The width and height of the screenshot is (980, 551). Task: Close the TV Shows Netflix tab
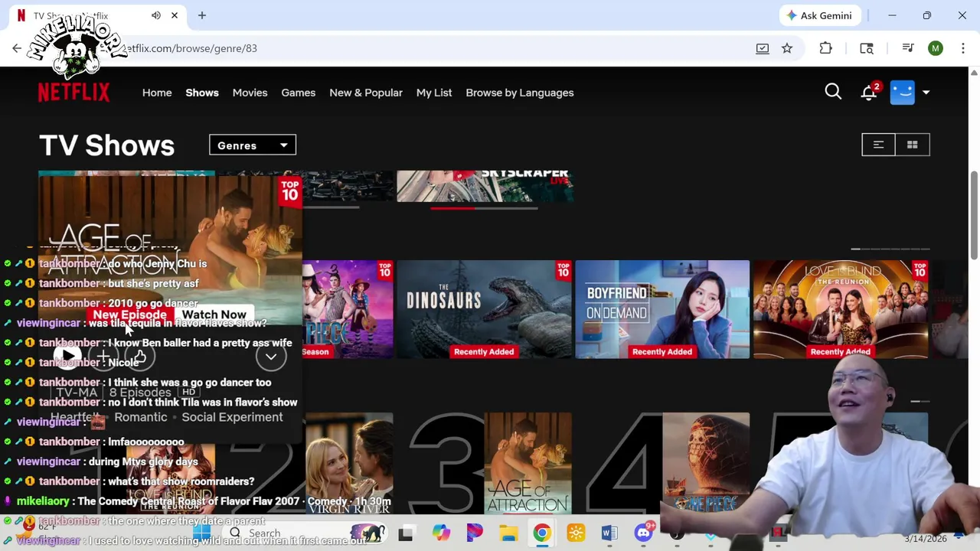(x=175, y=15)
